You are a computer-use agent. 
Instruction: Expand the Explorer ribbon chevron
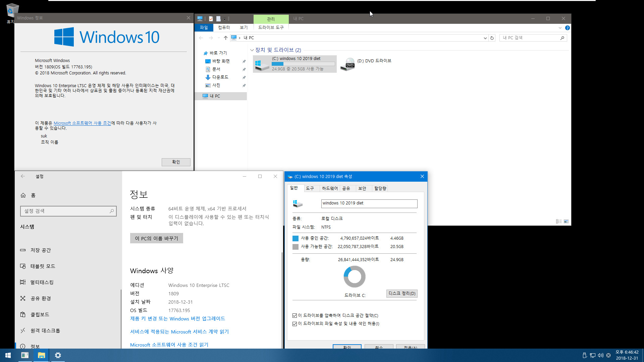coord(560,28)
